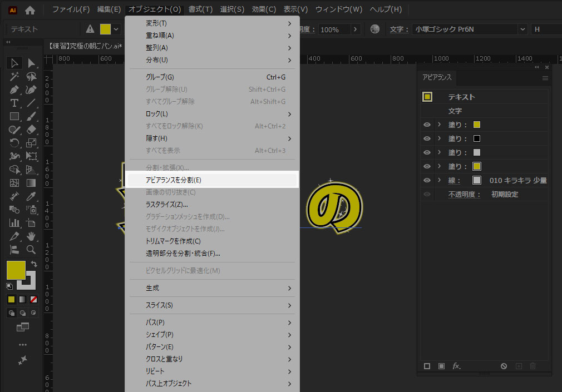Click the fx add effect icon
562x392 pixels.
coord(456,366)
